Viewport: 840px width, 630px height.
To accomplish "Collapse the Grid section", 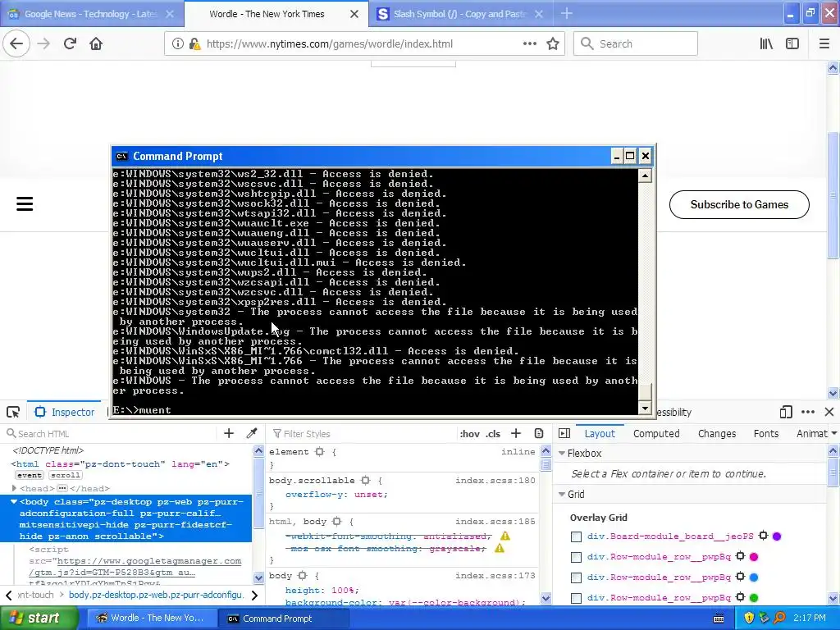I will tap(562, 495).
